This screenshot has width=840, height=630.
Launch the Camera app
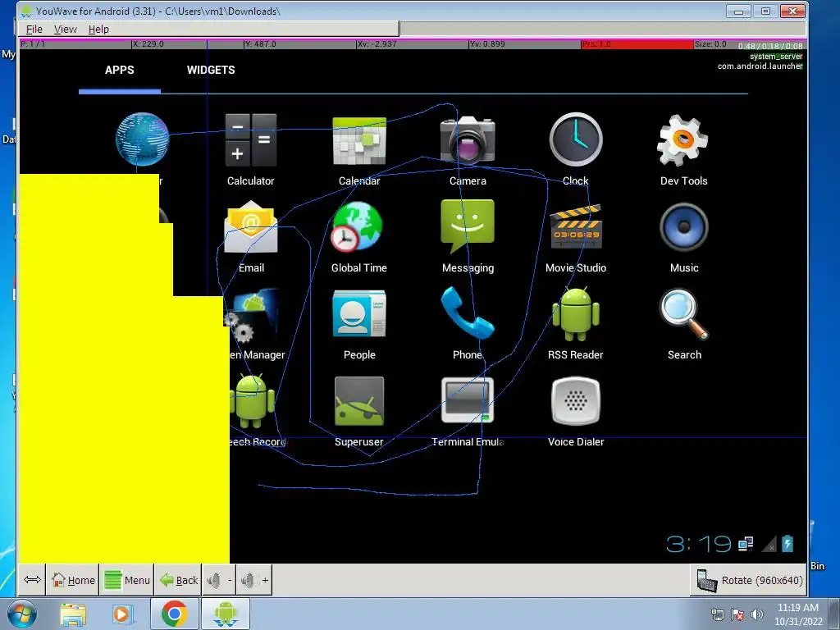(x=468, y=139)
